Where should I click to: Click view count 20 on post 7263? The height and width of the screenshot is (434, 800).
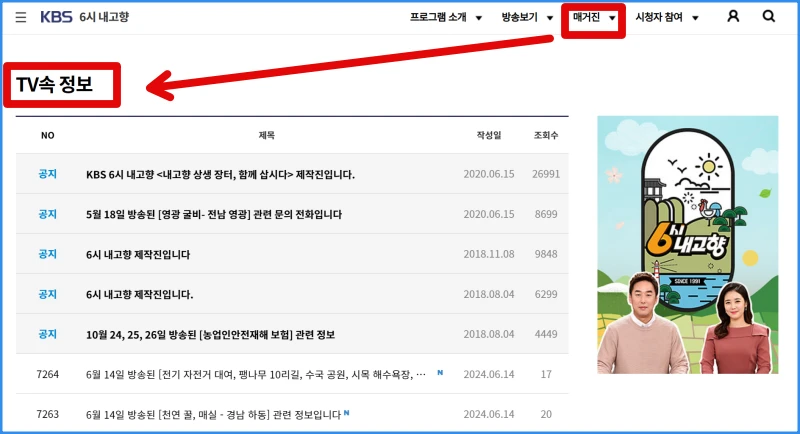pos(546,414)
